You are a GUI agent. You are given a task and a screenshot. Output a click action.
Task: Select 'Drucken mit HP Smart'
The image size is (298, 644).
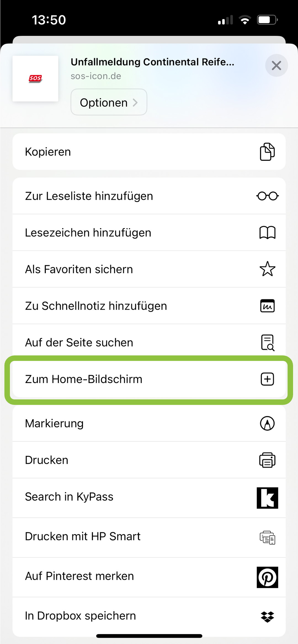pyautogui.click(x=83, y=536)
